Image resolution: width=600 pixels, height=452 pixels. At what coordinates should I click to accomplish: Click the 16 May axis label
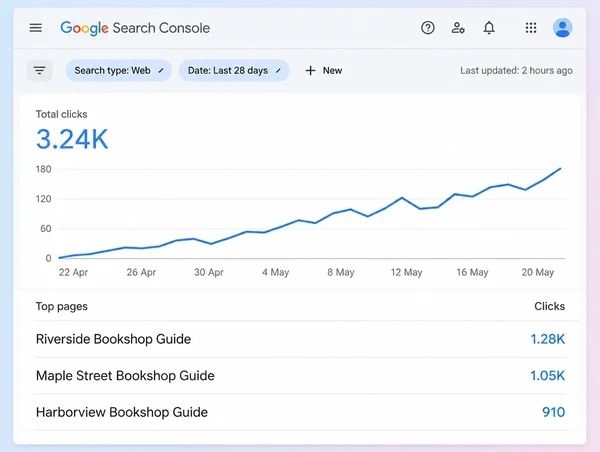click(x=472, y=272)
